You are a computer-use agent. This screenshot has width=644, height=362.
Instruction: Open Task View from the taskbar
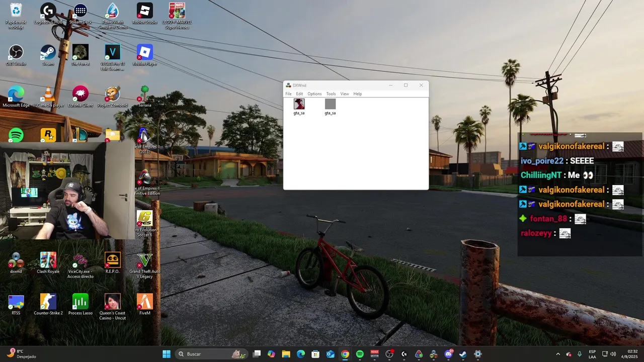click(x=257, y=354)
